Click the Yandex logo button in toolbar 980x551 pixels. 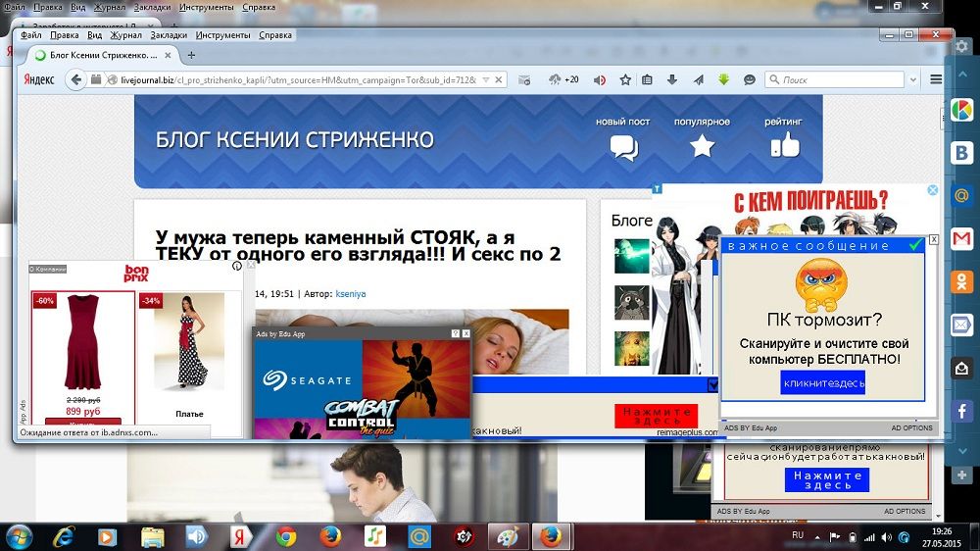[x=39, y=80]
